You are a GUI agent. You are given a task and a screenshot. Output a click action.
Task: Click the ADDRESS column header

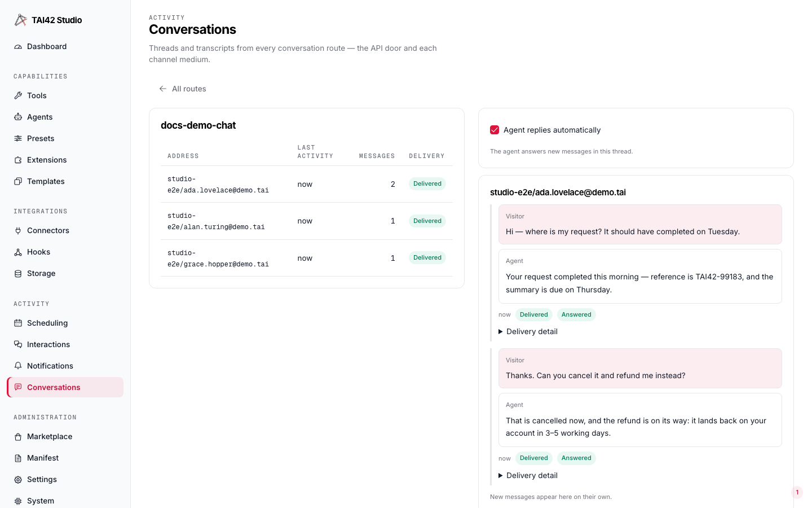point(183,156)
